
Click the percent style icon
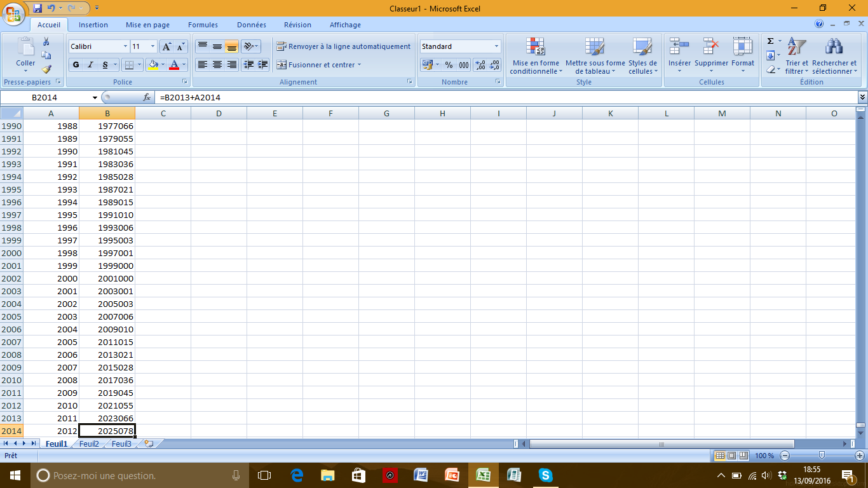pos(449,65)
